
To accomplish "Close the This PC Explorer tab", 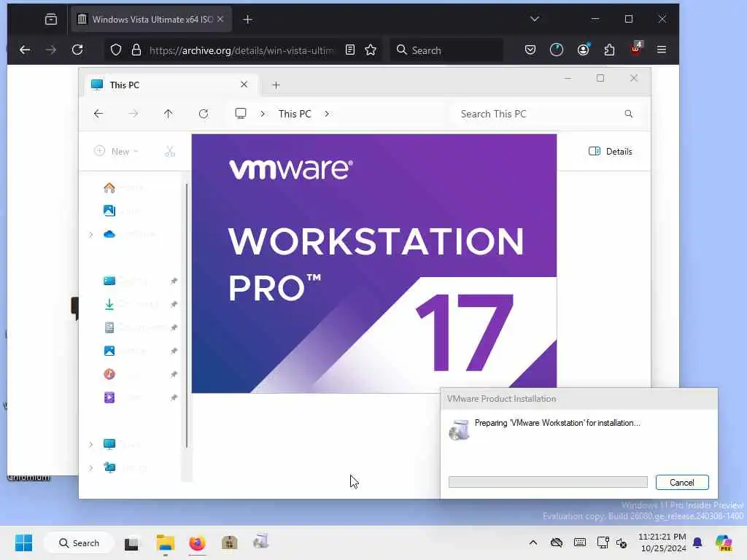I will point(244,85).
